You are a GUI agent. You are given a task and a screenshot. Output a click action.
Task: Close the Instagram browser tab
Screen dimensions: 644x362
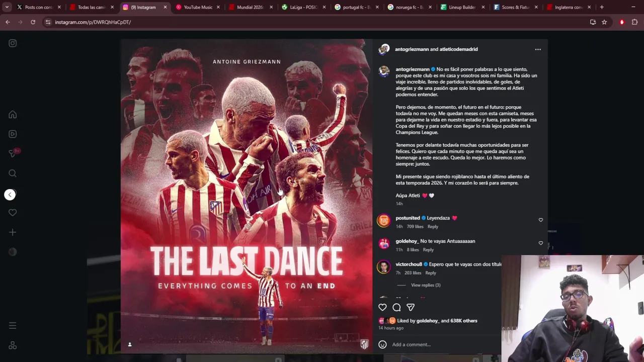(x=165, y=7)
